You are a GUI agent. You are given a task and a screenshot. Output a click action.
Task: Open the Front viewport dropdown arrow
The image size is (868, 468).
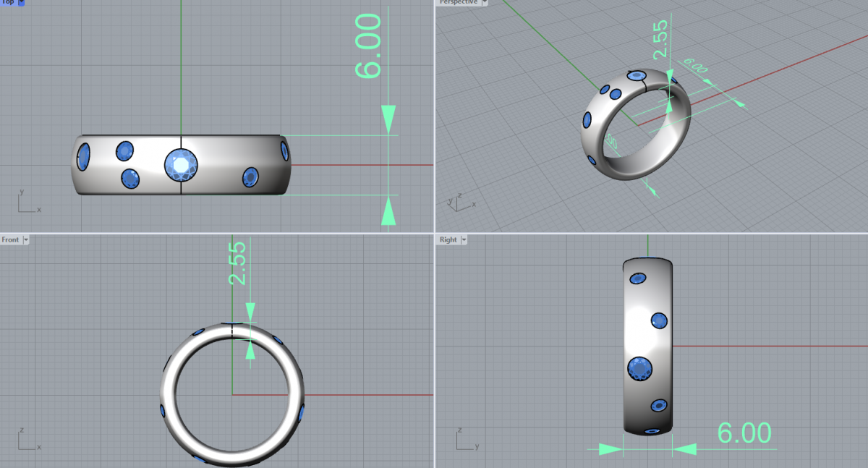(x=26, y=239)
